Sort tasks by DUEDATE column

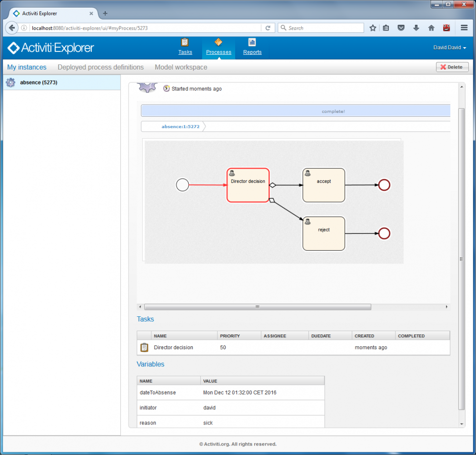(330, 335)
